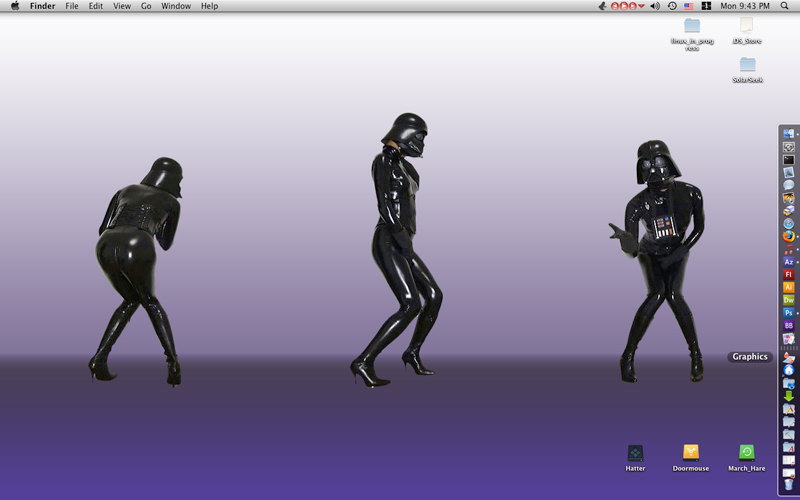Open Illustrator from the Dock

click(788, 287)
